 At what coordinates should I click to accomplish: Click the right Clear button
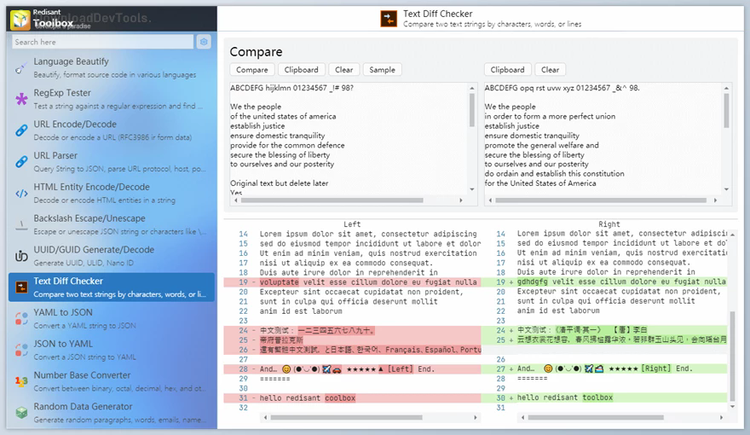550,70
